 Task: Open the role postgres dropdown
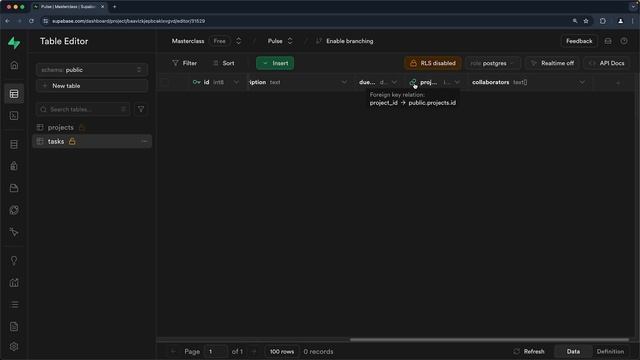click(x=493, y=63)
